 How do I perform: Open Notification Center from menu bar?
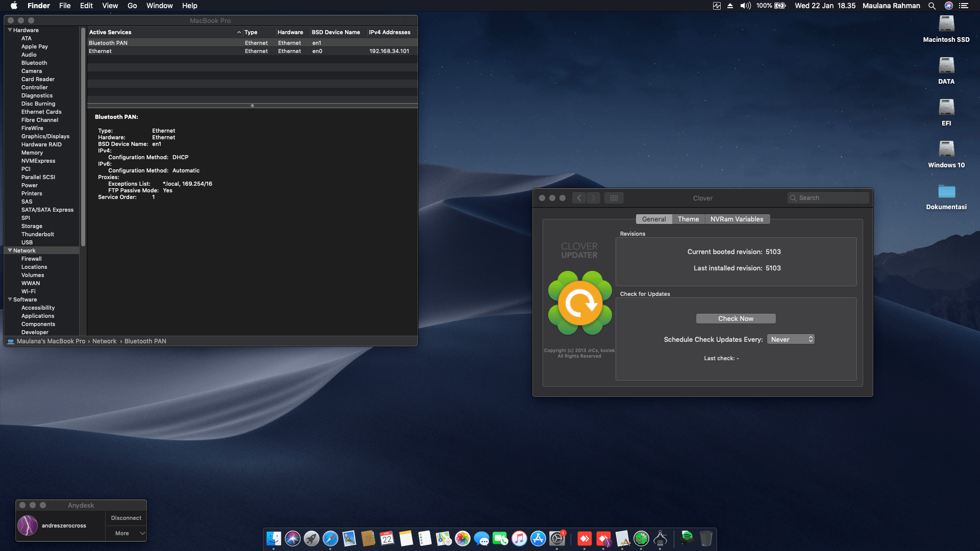pyautogui.click(x=963, y=6)
